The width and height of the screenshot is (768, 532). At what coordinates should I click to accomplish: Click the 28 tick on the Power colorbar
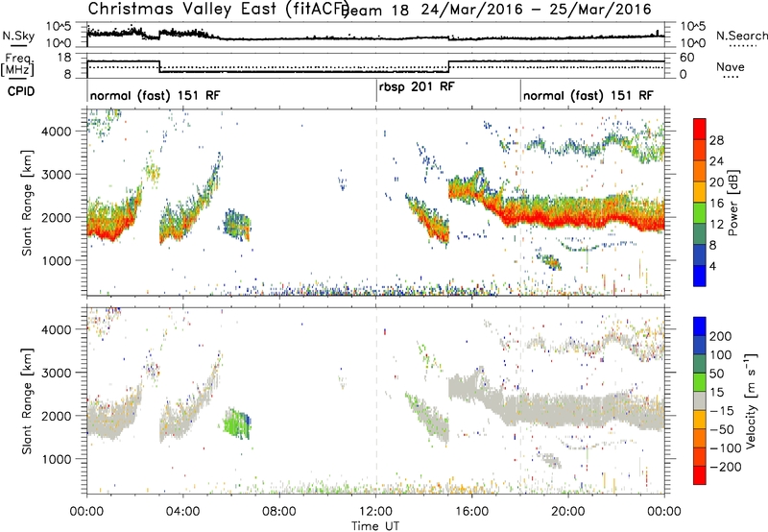click(x=716, y=140)
